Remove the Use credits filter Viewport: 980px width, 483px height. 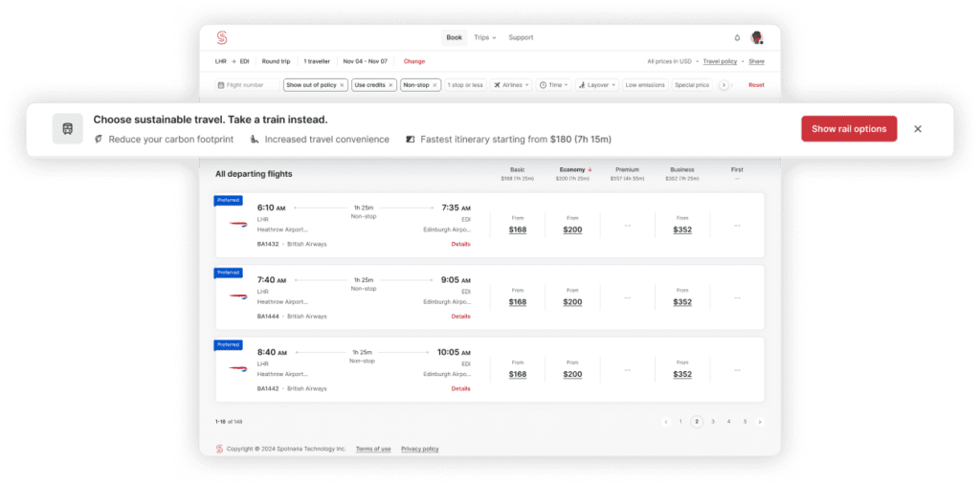coord(390,85)
